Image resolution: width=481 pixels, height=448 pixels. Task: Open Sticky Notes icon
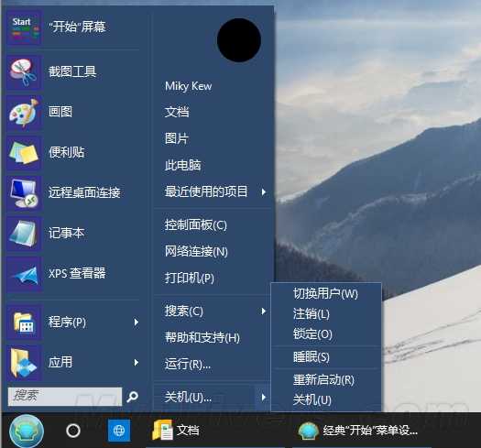pos(24,153)
